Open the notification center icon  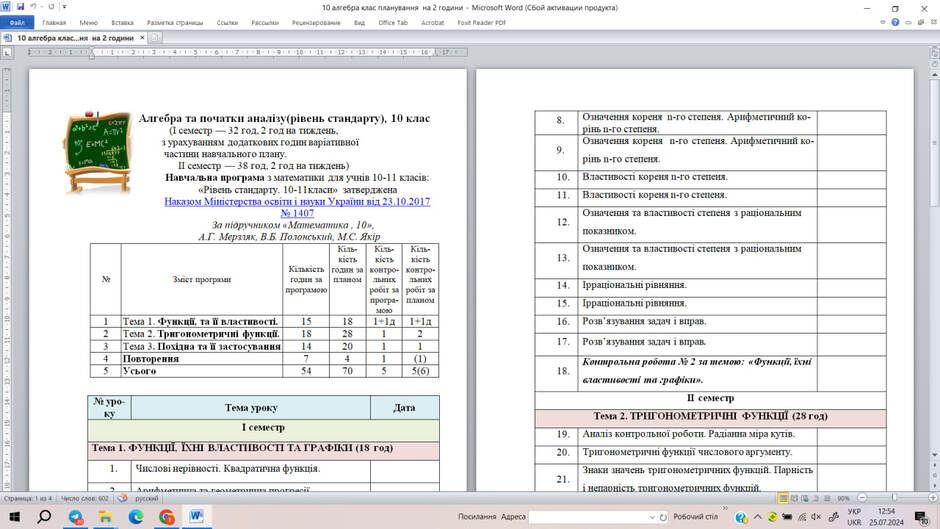coord(923,517)
